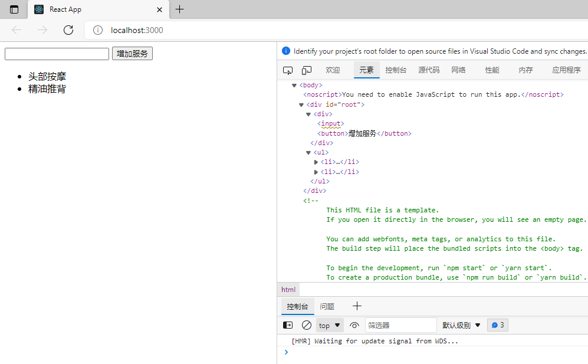This screenshot has width=588, height=364.
Task: Go forward to next page
Action: coord(42,30)
